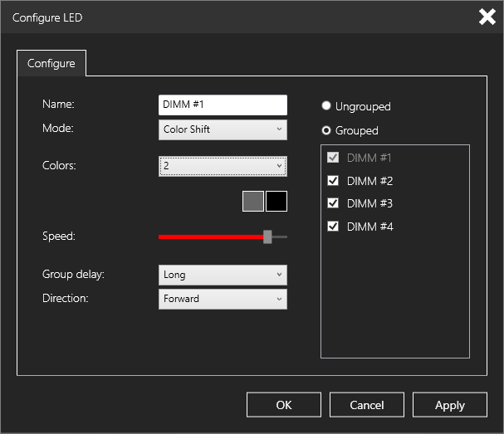Open the Group delay dropdown
504x434 pixels.
click(x=222, y=275)
